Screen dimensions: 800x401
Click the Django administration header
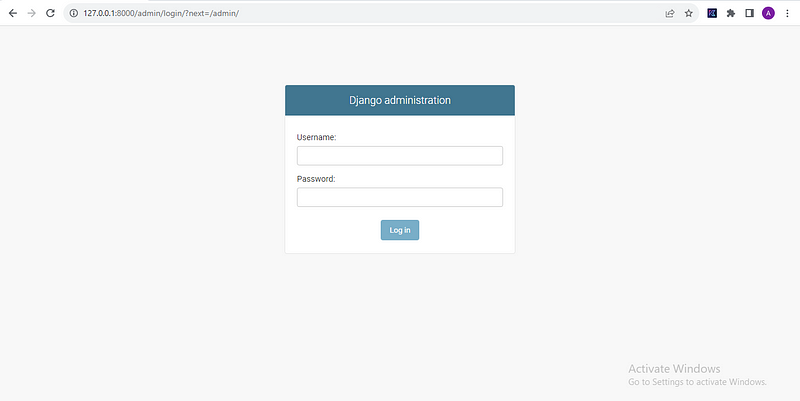(399, 100)
